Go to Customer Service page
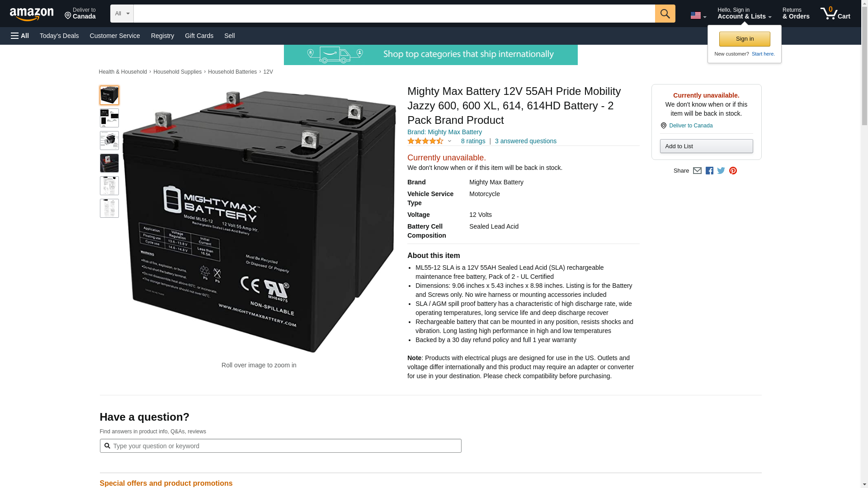This screenshot has height=488, width=868. tap(115, 36)
